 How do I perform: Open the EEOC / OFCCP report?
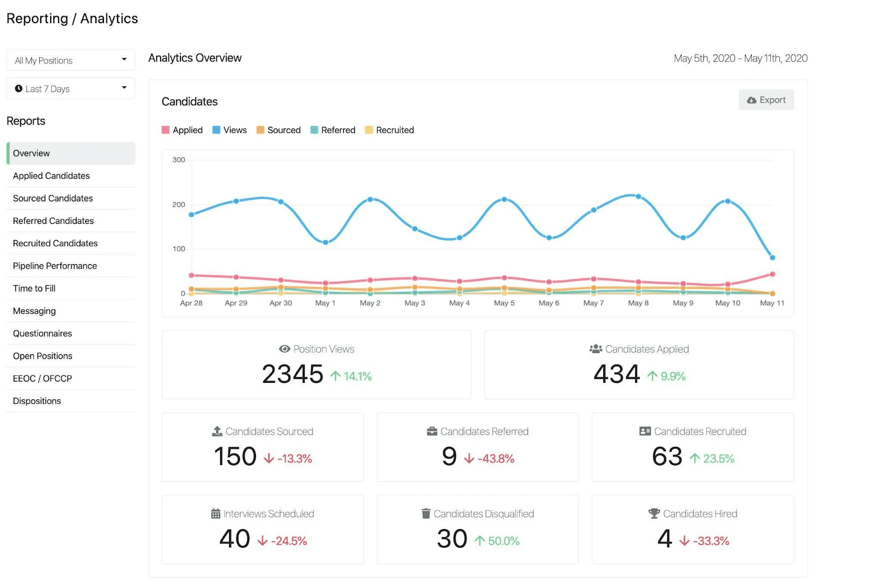[x=71, y=379]
